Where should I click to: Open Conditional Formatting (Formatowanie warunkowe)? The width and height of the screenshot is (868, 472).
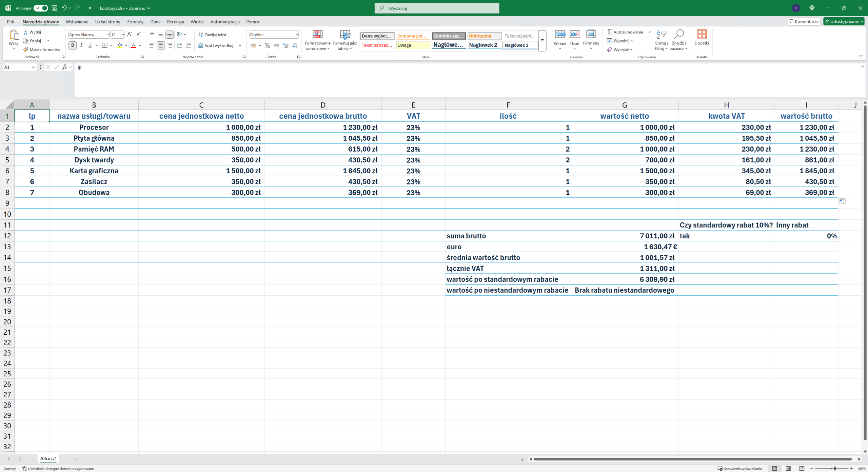coord(318,40)
